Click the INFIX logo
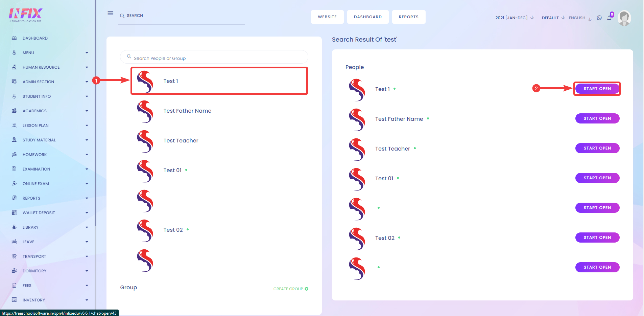This screenshot has height=316, width=644. (25, 14)
